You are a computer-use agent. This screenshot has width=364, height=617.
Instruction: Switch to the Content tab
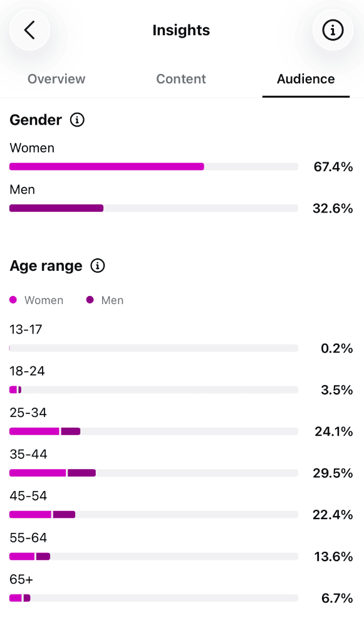tap(181, 79)
